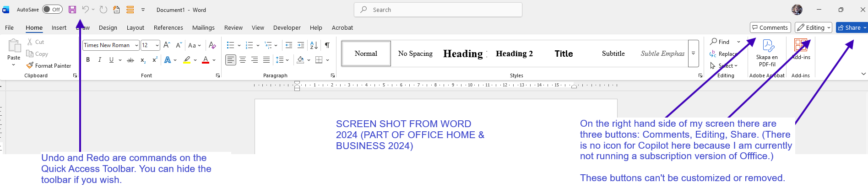Apply red font color

pyautogui.click(x=206, y=60)
